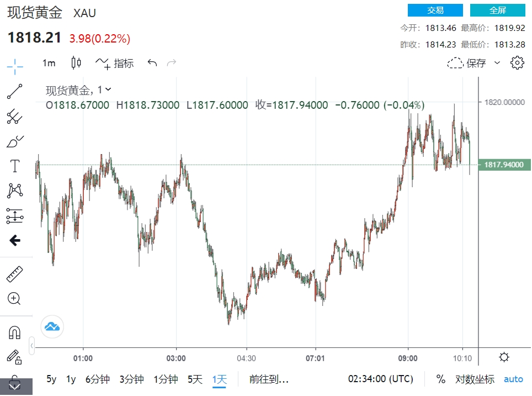Expand the dropdown arrow beside 保存
The width and height of the screenshot is (532, 396).
pyautogui.click(x=497, y=63)
